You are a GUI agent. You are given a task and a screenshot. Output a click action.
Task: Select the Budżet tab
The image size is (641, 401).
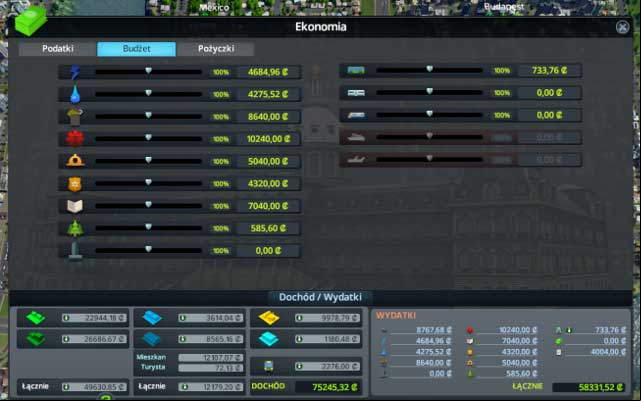(x=137, y=49)
